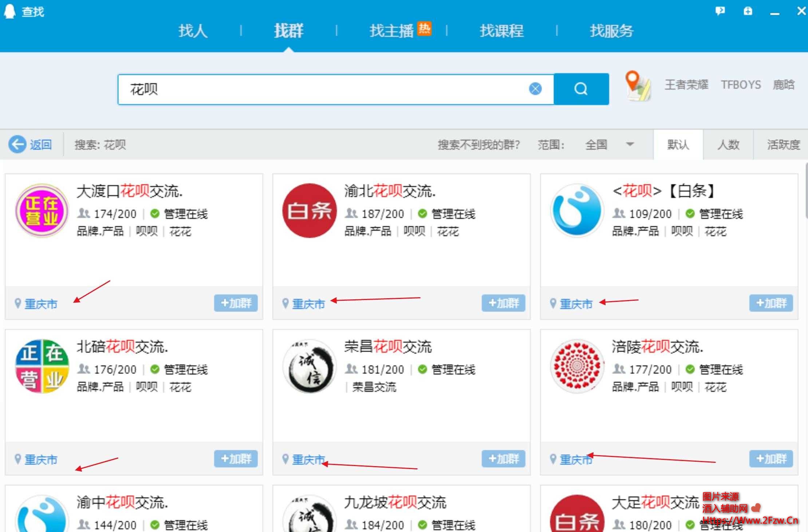
Task: Click the 返回 back arrow icon
Action: tap(17, 145)
